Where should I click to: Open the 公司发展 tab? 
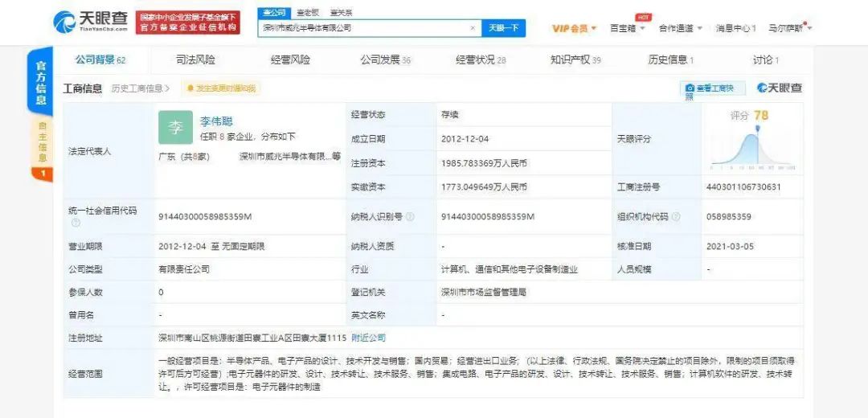coord(385,59)
